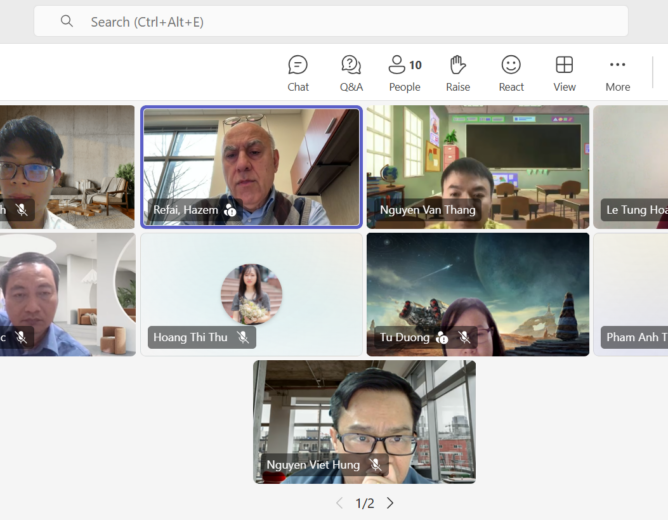The height and width of the screenshot is (520, 668).
Task: Click the Nguyen Viet Hung name label
Action: (314, 465)
